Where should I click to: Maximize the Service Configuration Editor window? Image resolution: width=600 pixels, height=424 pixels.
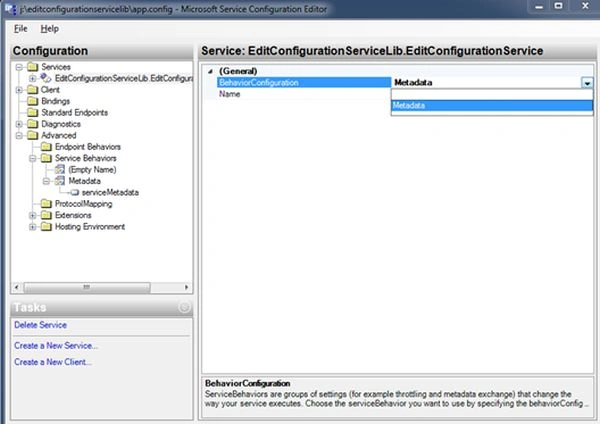pyautogui.click(x=558, y=6)
